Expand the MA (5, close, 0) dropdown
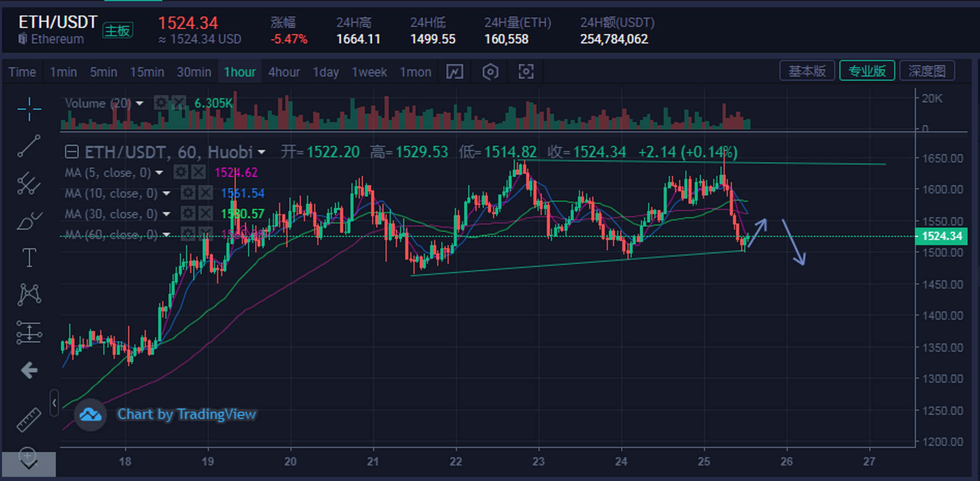This screenshot has height=481, width=980. tap(160, 173)
